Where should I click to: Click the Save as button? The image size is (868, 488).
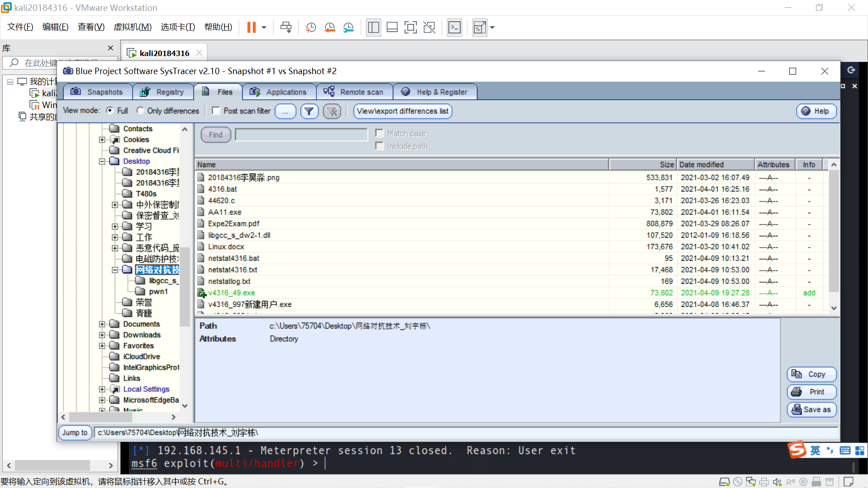(x=812, y=409)
